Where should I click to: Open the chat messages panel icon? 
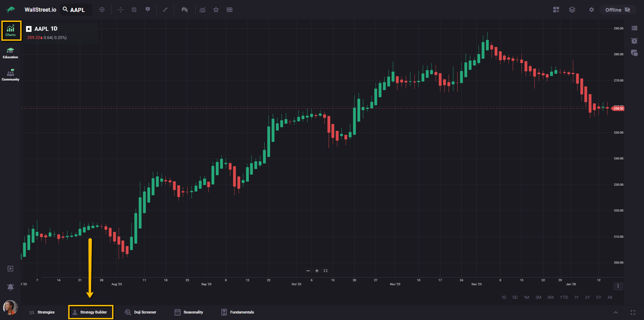pos(634,53)
